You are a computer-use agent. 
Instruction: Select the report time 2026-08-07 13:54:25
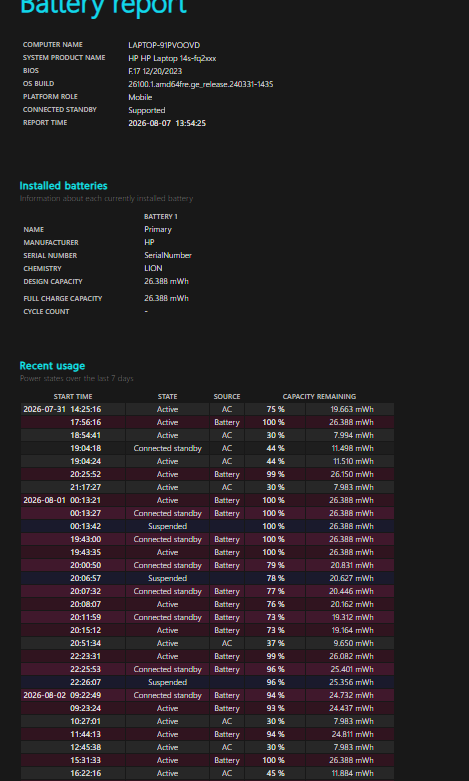pyautogui.click(x=167, y=123)
